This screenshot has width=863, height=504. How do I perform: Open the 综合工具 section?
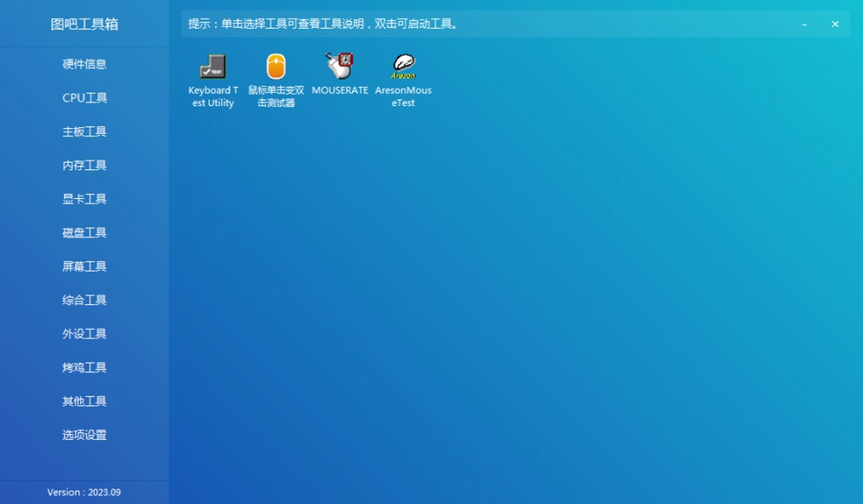(x=84, y=300)
